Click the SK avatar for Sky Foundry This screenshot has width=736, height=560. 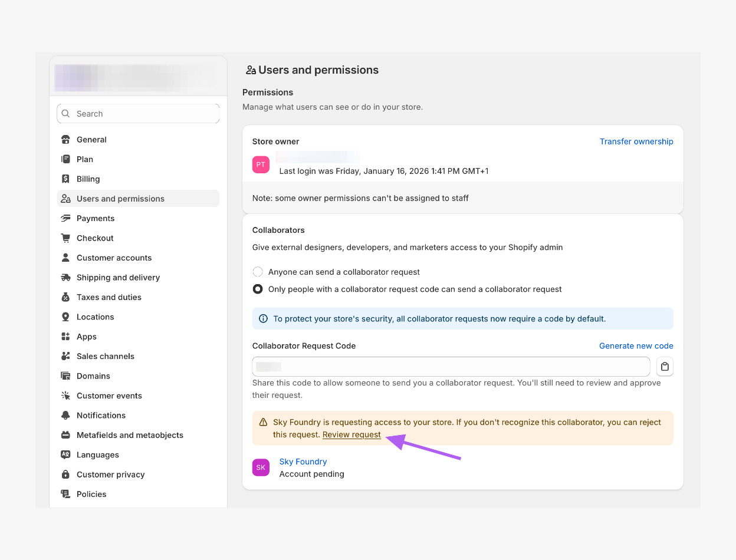(x=261, y=467)
